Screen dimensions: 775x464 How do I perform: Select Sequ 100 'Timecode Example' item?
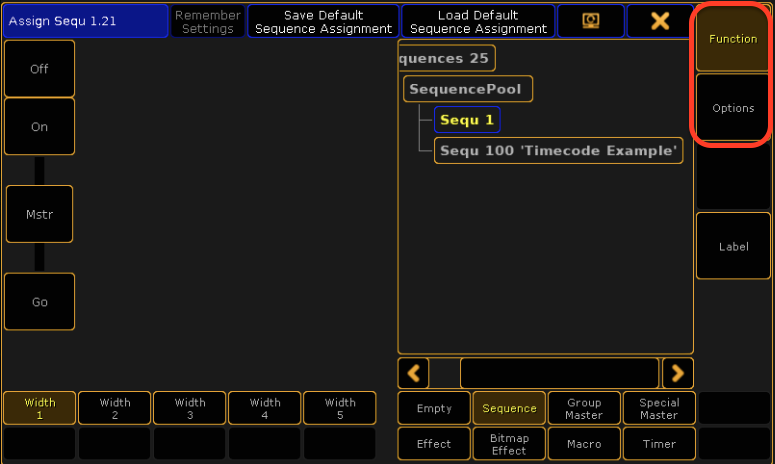pyautogui.click(x=559, y=151)
